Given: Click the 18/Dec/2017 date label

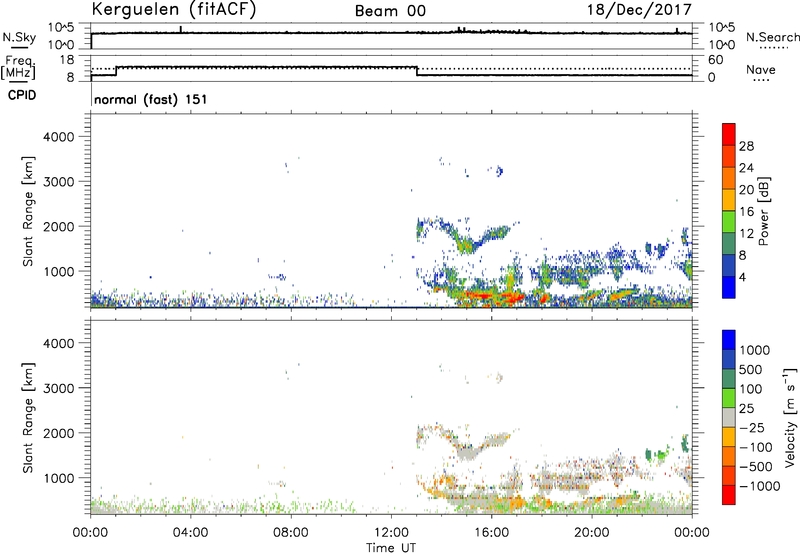Looking at the screenshot, I should 639,9.
